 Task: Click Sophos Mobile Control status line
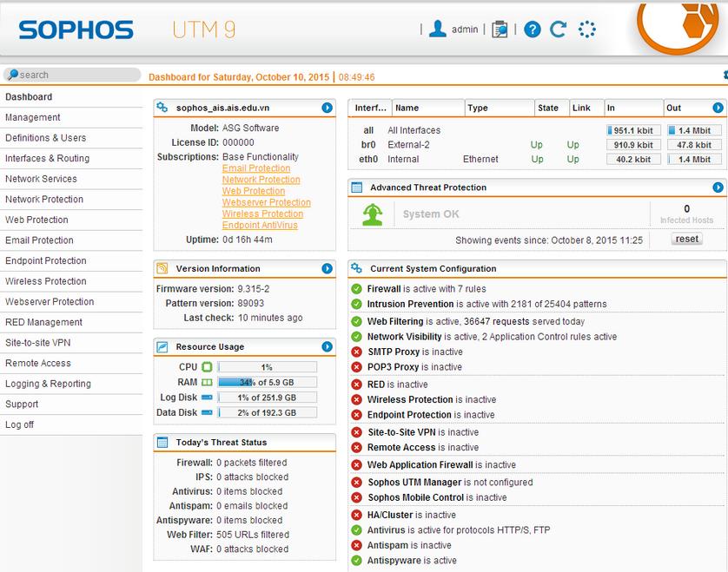pyautogui.click(x=437, y=497)
